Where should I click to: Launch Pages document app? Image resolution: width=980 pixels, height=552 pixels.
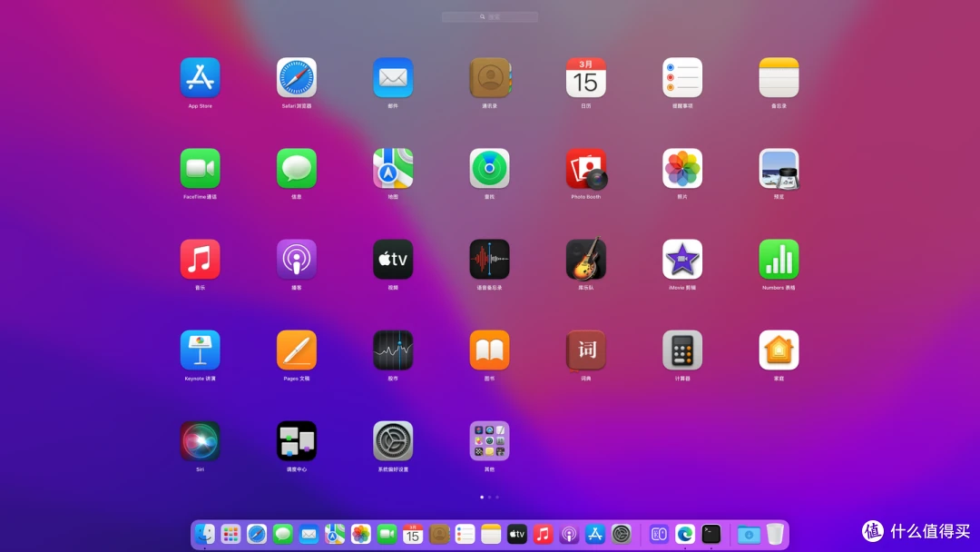[296, 350]
